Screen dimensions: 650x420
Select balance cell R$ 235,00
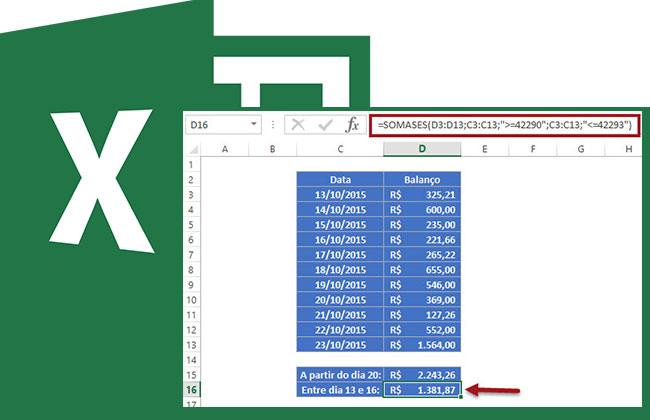point(422,224)
